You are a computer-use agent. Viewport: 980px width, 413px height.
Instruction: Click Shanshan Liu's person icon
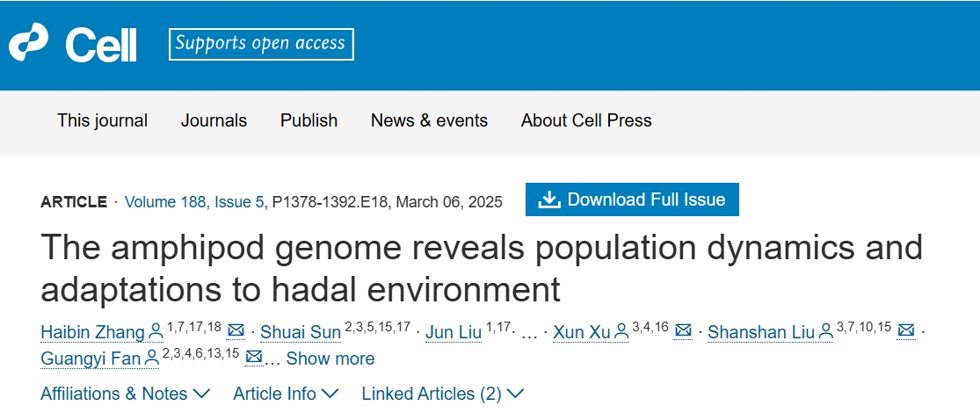point(825,332)
